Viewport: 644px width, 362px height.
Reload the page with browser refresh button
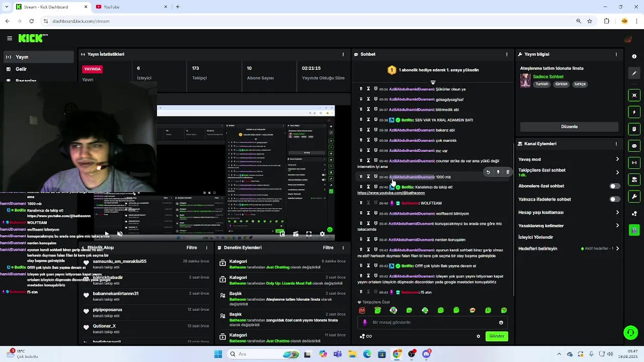point(31,21)
